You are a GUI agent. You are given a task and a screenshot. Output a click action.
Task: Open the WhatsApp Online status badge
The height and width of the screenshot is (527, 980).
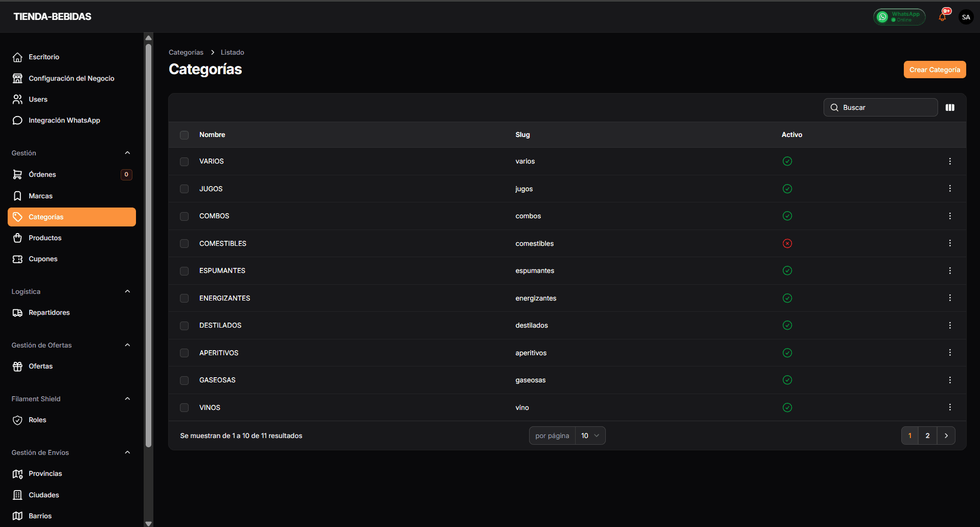point(899,17)
